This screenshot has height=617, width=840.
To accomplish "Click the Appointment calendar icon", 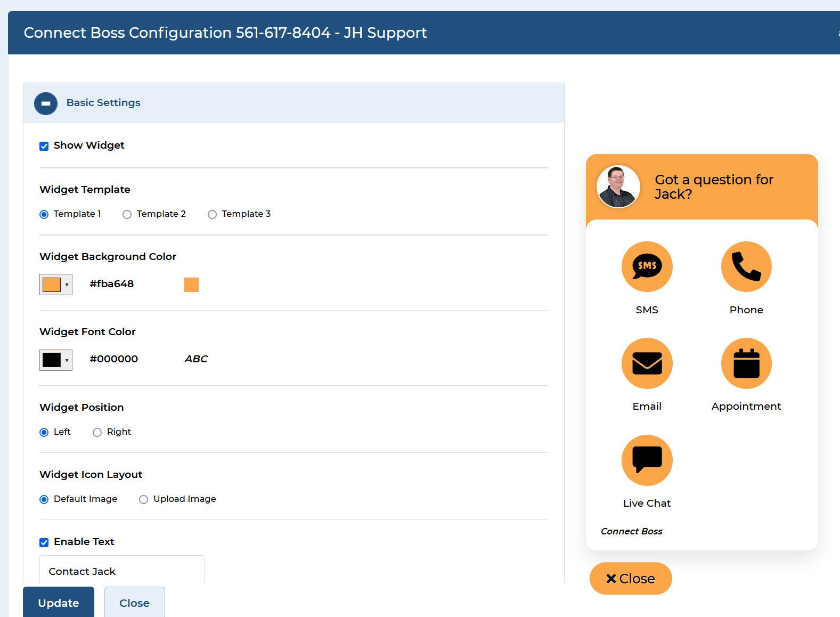I will (746, 363).
